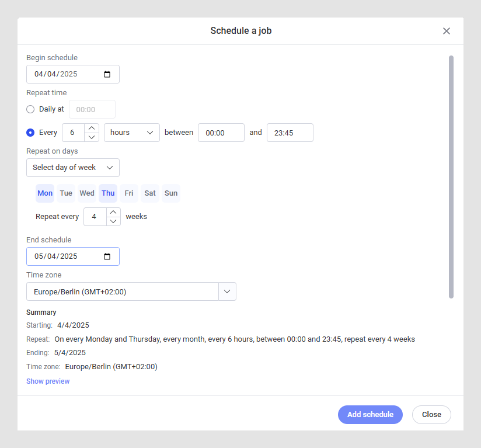Select the Every interval radio option
The height and width of the screenshot is (448, 481).
click(x=31, y=133)
